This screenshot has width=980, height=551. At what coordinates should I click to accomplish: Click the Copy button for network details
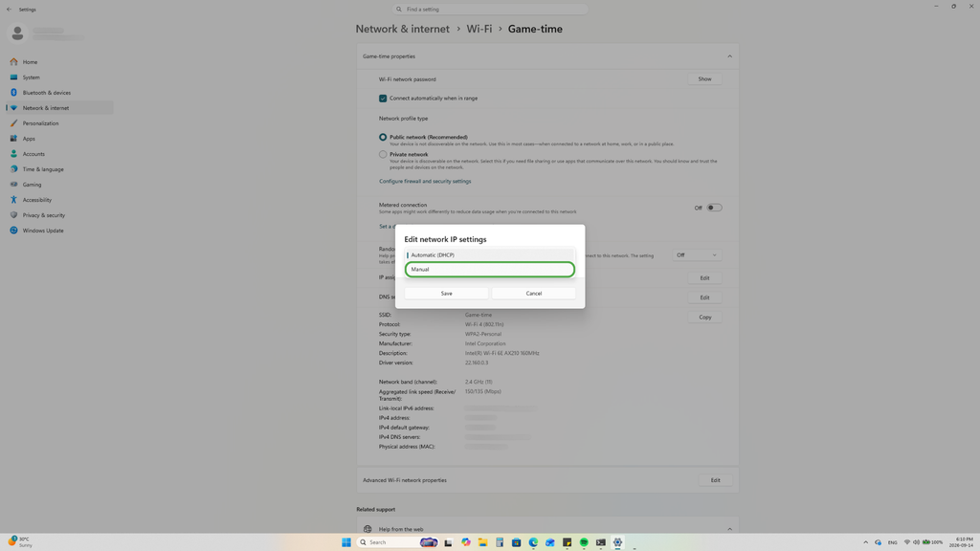click(705, 317)
